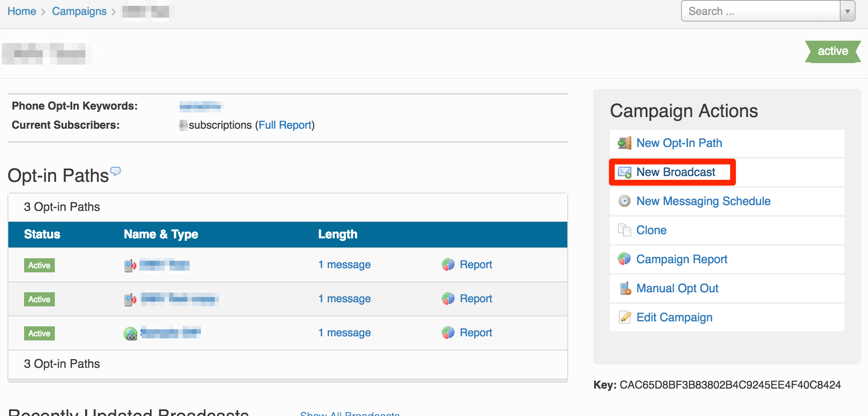Click the Active badge in second row
The image size is (868, 416).
coord(39,299)
